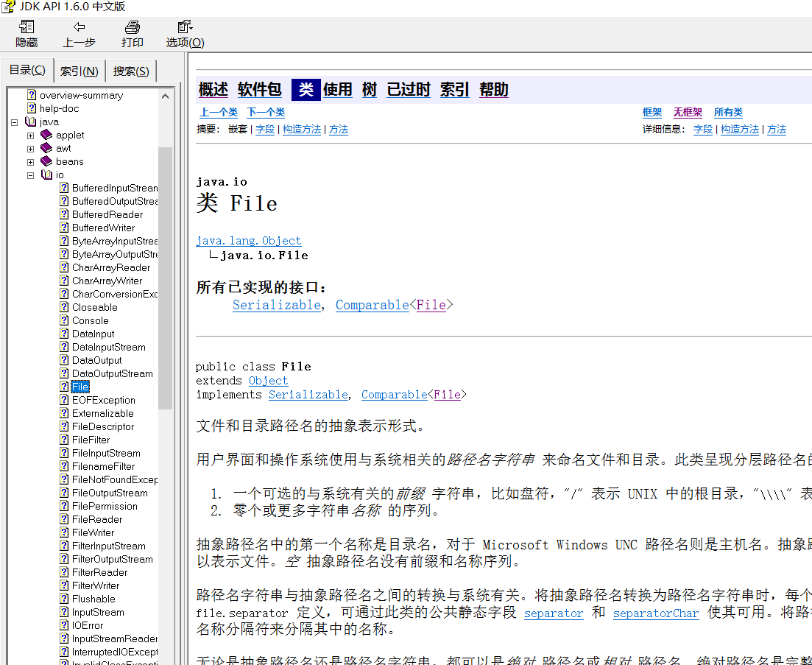The height and width of the screenshot is (665, 812).
Task: Click the page icon beside FileFilter
Action: pyautogui.click(x=64, y=439)
